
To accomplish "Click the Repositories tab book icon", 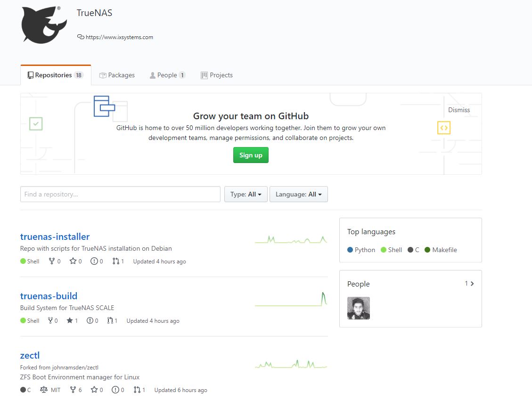I will pos(31,75).
